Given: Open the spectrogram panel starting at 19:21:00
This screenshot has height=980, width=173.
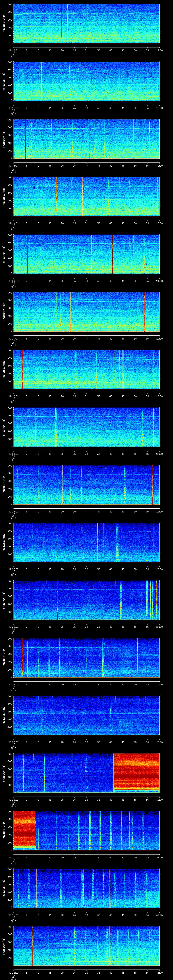Looking at the screenshot, I should click(x=87, y=312).
